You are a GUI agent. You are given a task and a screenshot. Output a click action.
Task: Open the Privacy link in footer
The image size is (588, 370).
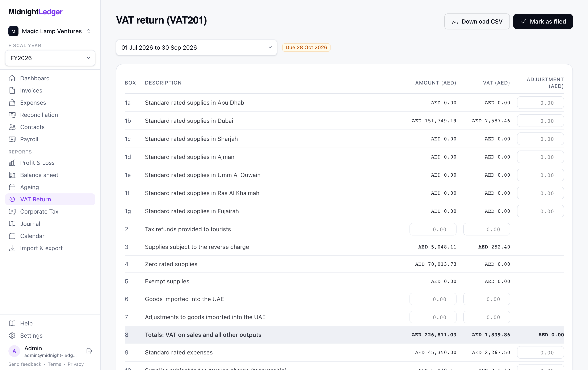click(x=76, y=364)
